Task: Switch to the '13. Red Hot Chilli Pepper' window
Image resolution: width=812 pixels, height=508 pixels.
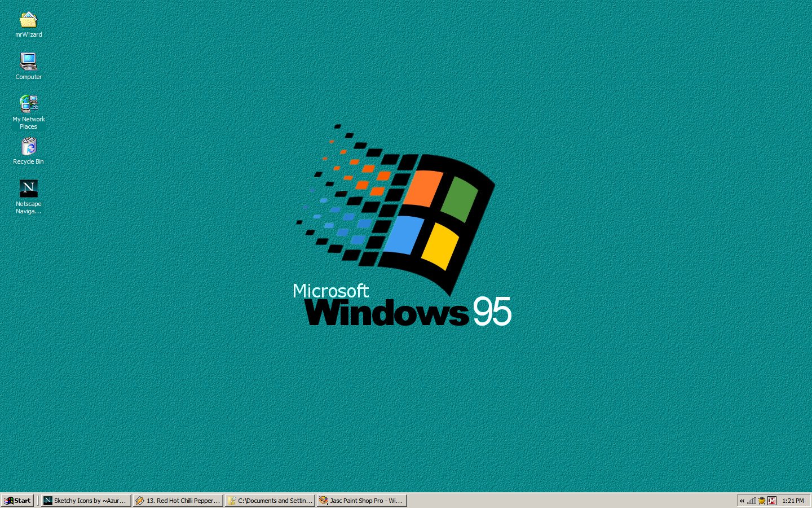Action: [x=177, y=500]
